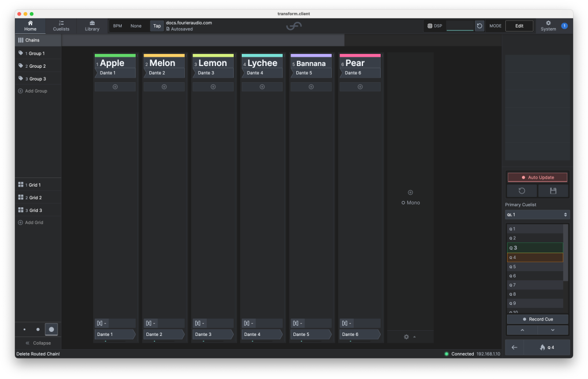This screenshot has height=379, width=588.
Task: Click the save disk icon under Auto Update
Action: click(553, 191)
